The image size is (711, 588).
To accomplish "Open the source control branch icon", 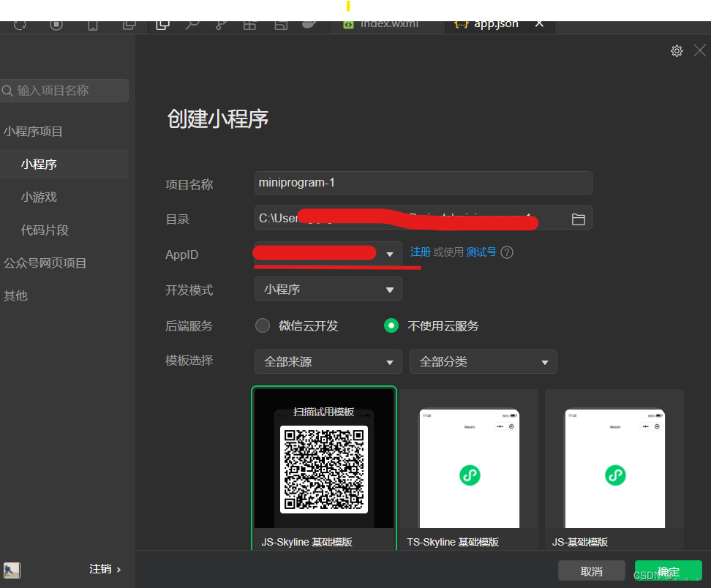I will click(x=222, y=25).
